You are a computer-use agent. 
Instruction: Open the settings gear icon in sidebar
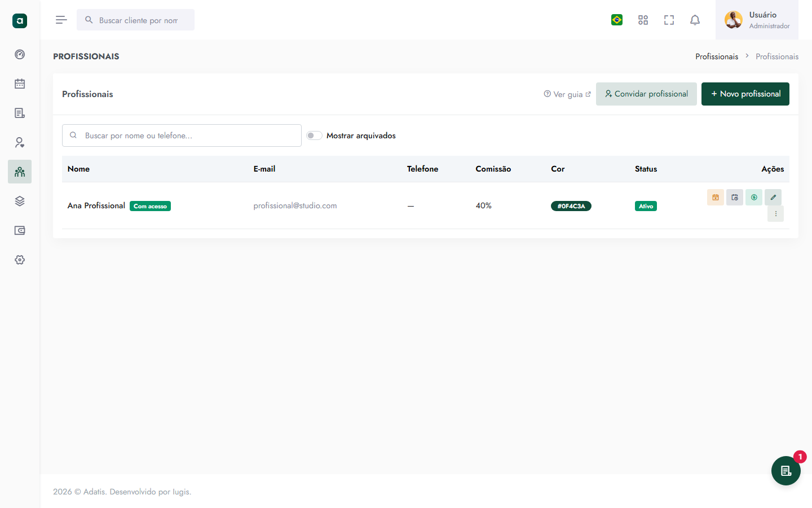pos(20,260)
